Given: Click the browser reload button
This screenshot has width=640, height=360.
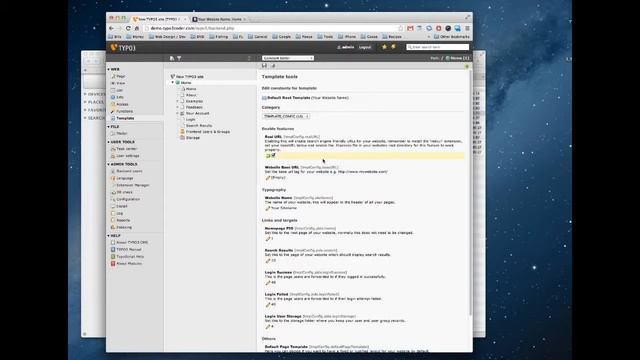Looking at the screenshot, I should (x=128, y=28).
